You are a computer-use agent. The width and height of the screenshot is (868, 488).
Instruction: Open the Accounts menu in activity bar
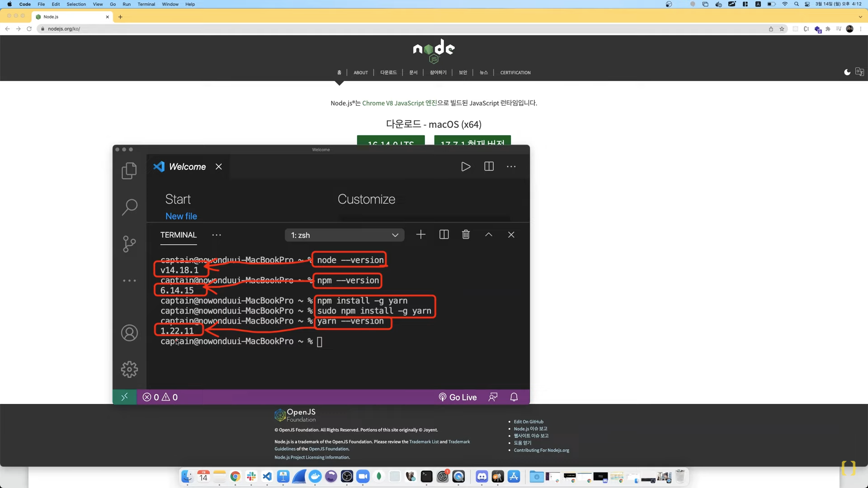coord(129,333)
